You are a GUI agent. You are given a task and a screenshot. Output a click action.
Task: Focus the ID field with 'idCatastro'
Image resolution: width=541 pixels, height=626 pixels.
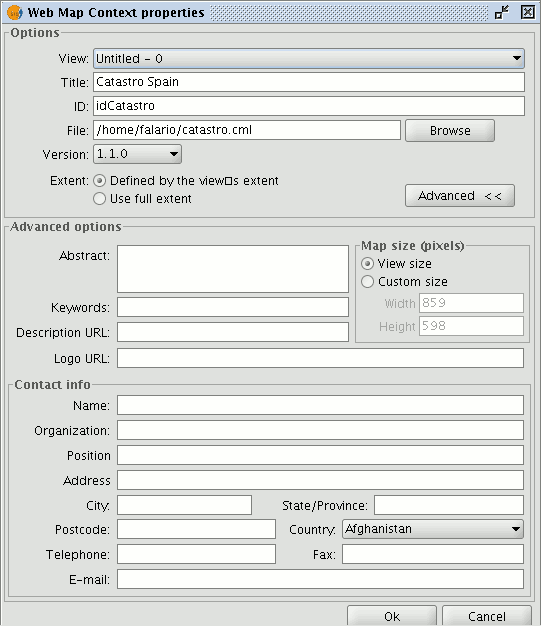click(x=309, y=106)
